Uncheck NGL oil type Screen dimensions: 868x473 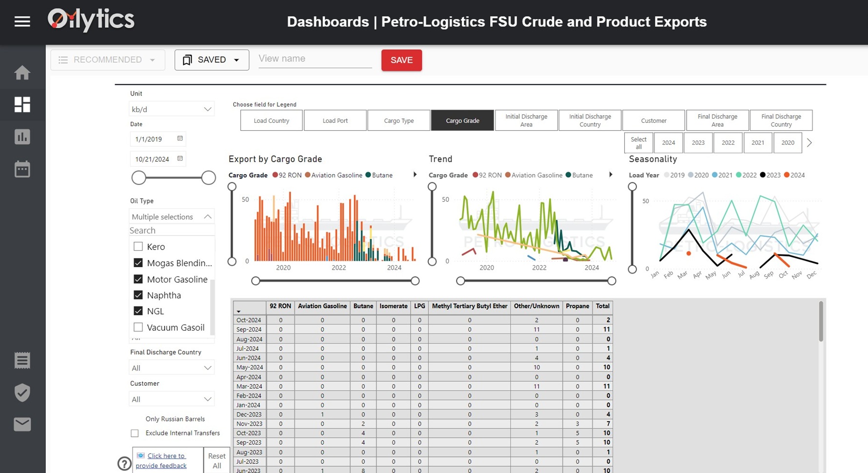pyautogui.click(x=138, y=311)
